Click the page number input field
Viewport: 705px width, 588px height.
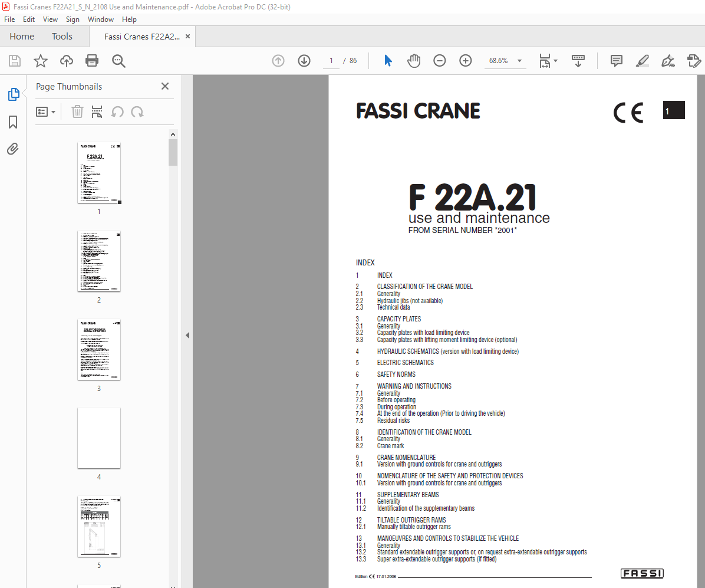pos(331,61)
